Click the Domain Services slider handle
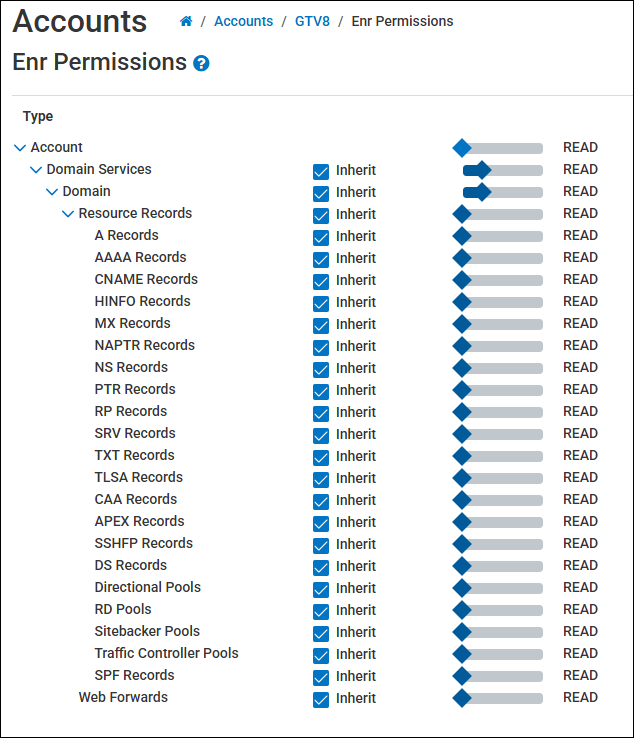 [482, 170]
